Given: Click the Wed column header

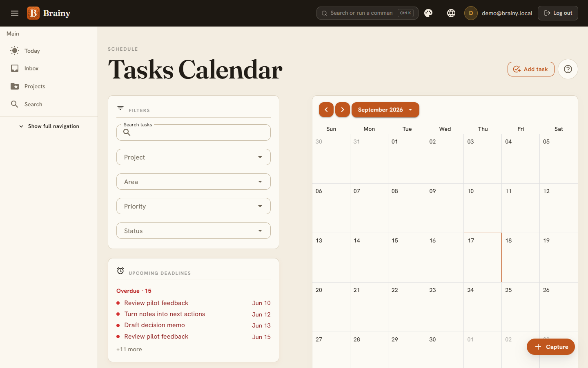Looking at the screenshot, I should [445, 129].
